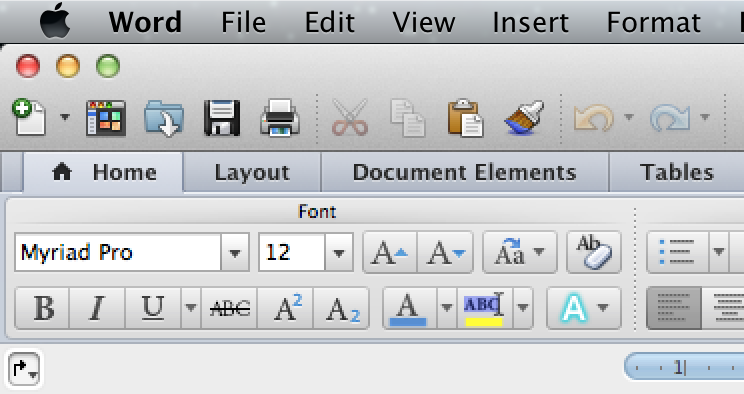The width and height of the screenshot is (744, 394).
Task: Toggle Superscript formatting
Action: tap(285, 308)
